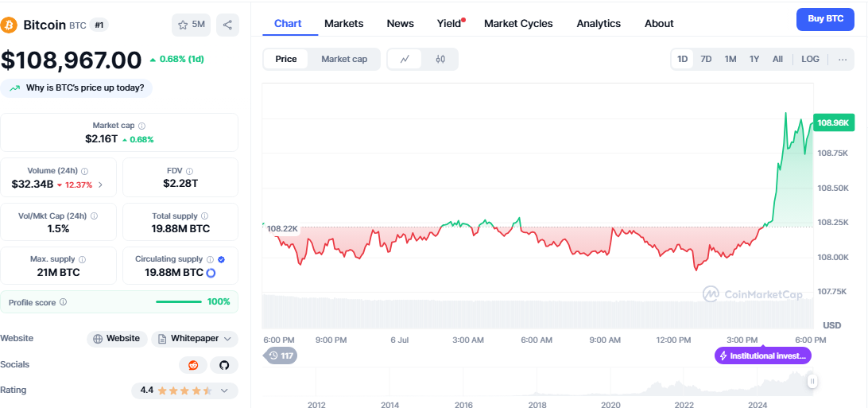Click the Market cap info icon

pos(142,126)
